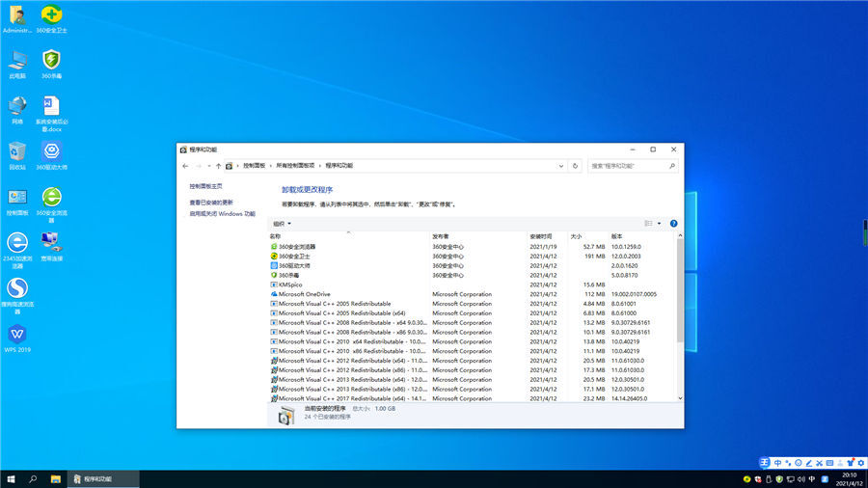Image resolution: width=868 pixels, height=488 pixels.
Task: Click 控制面板 in the breadcrumb path
Action: (254, 166)
